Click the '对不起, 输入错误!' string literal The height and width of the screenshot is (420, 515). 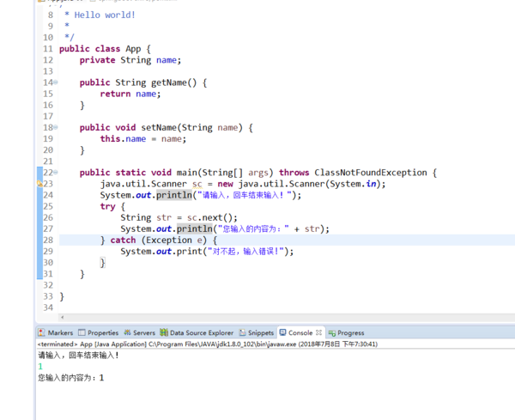[246, 252]
